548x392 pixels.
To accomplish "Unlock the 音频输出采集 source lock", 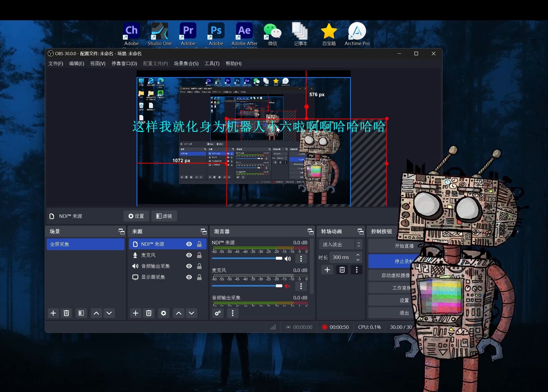I will [199, 266].
